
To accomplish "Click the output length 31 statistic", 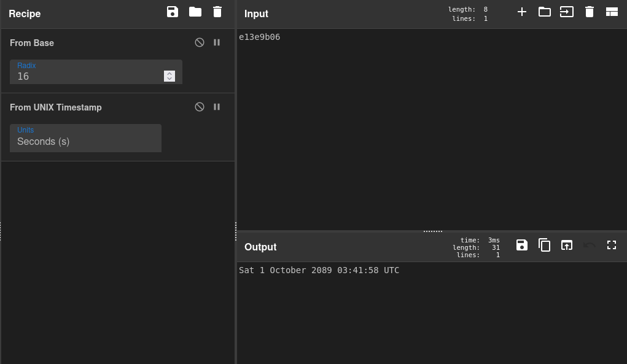I will click(477, 247).
